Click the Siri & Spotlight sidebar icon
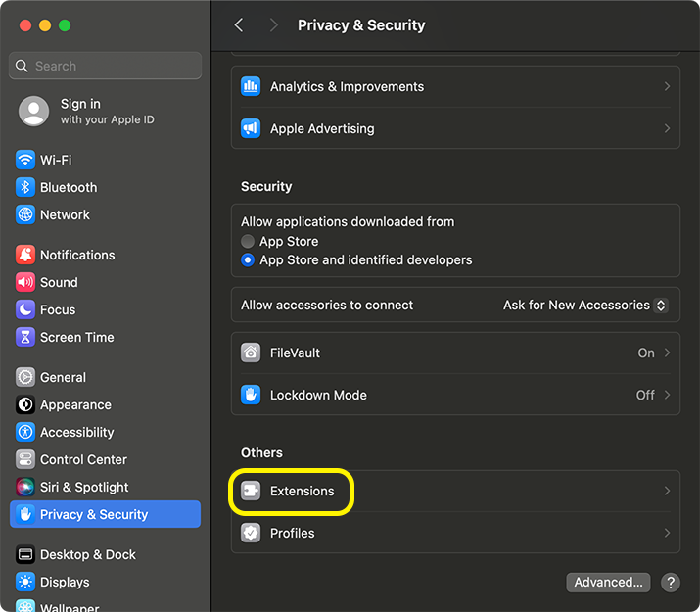This screenshot has height=612, width=700. click(25, 487)
